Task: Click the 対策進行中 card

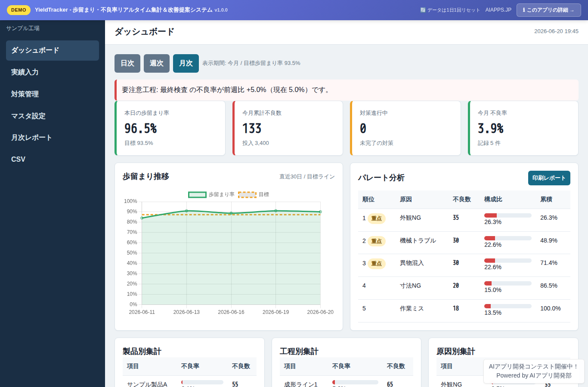Action: pos(405,128)
